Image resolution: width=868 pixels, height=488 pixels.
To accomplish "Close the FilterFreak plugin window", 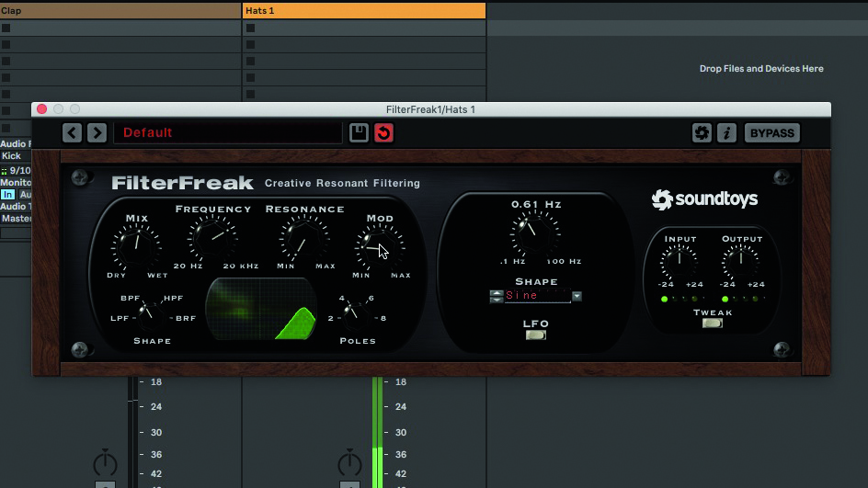I will point(41,109).
